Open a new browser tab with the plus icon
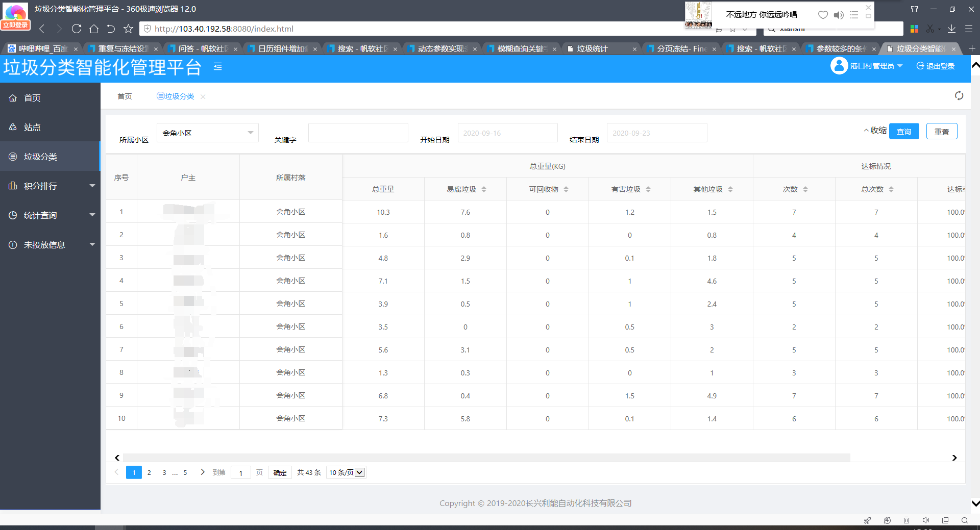The height and width of the screenshot is (530, 980). 972,48
